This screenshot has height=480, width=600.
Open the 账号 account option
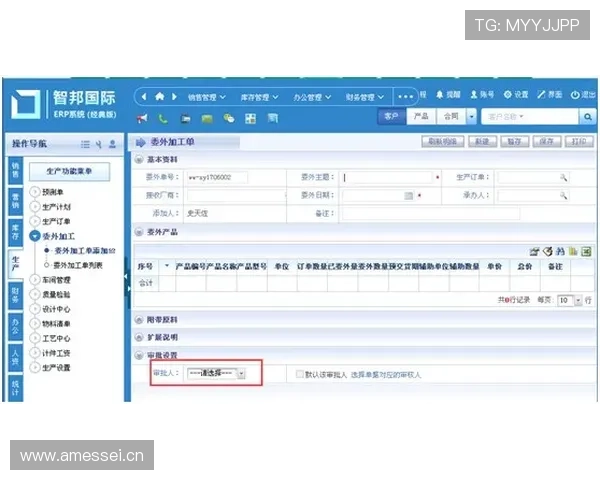click(482, 95)
